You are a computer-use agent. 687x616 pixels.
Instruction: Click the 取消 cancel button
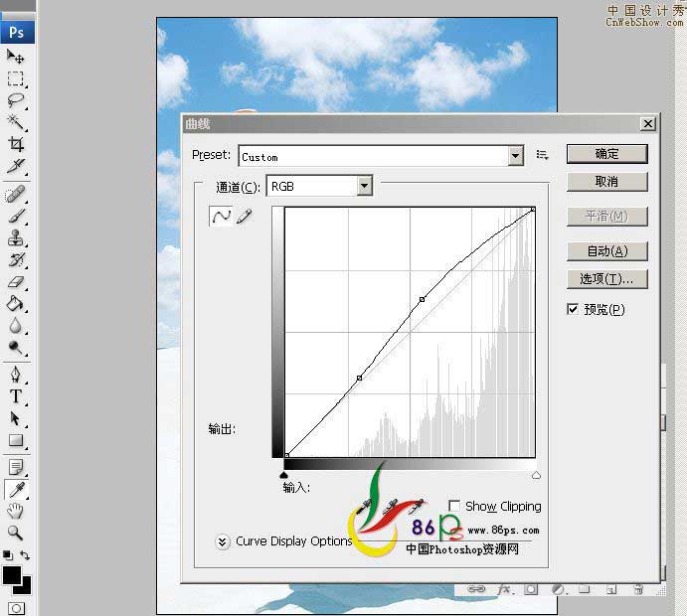[606, 182]
